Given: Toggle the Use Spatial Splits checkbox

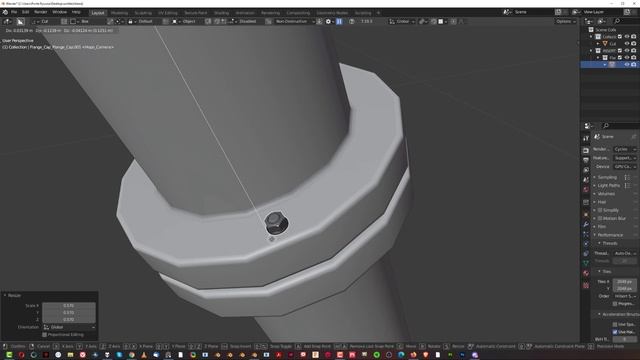Looking at the screenshot, I should pyautogui.click(x=615, y=324).
